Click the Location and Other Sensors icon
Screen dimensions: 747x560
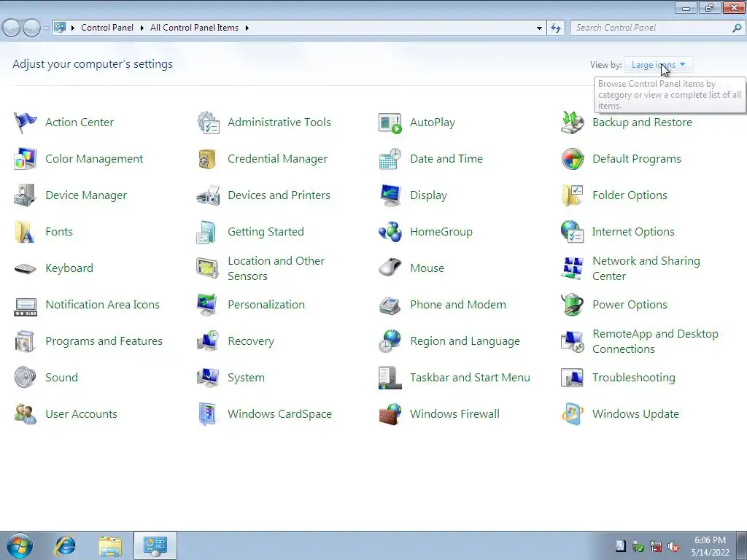click(208, 268)
